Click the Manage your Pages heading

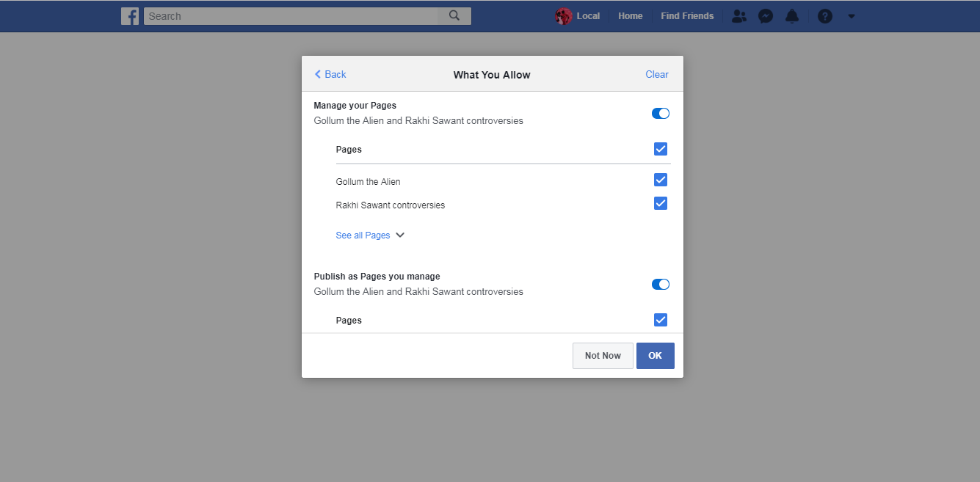pos(355,106)
